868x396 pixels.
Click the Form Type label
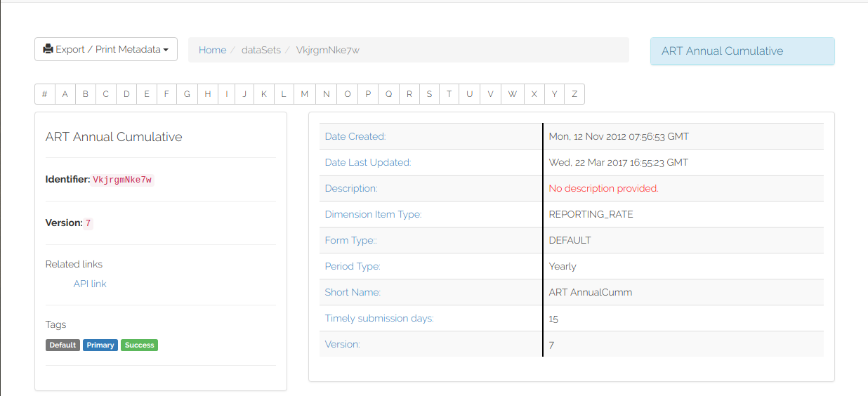pyautogui.click(x=352, y=240)
